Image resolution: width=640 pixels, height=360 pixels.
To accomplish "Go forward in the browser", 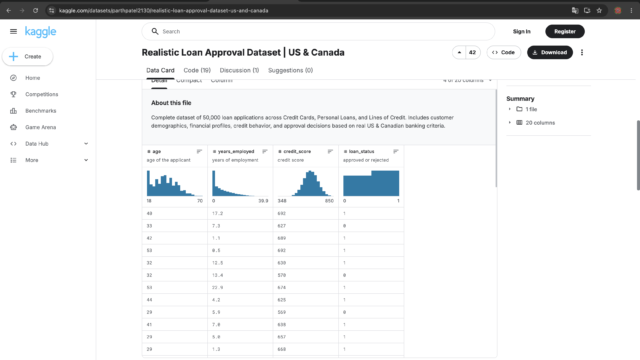I will [22, 11].
